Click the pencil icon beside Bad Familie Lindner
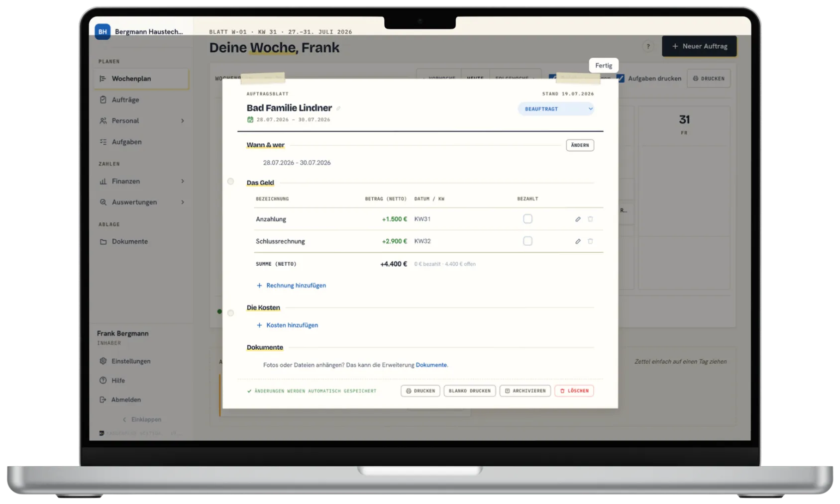This screenshot has width=840, height=504. [338, 108]
